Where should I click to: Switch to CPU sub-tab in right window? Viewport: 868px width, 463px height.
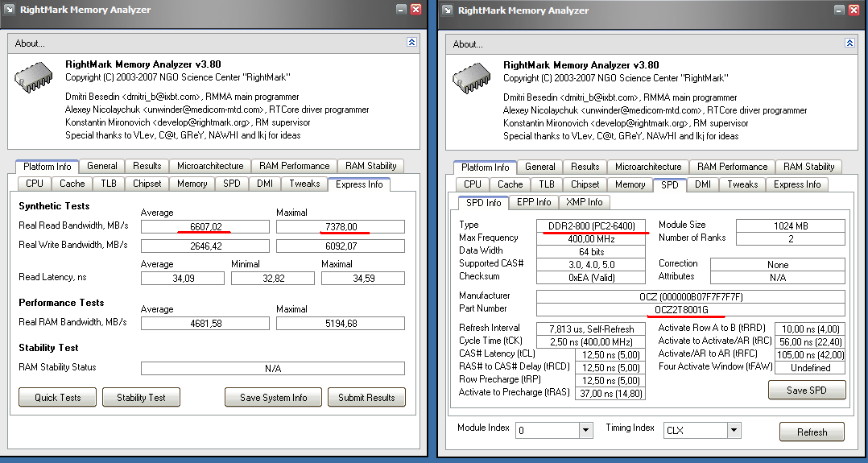pyautogui.click(x=472, y=184)
